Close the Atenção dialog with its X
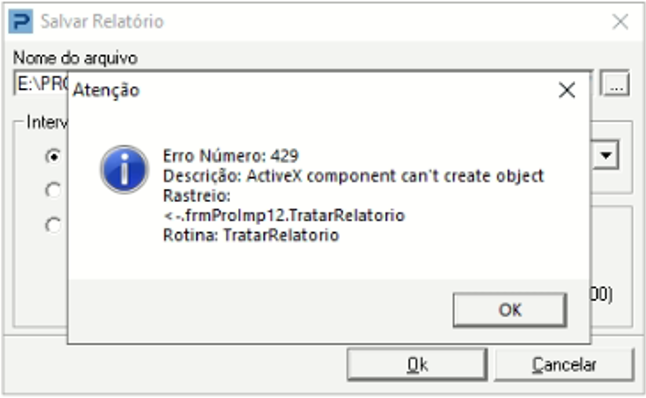Screen dimensions: 646x398 566,90
